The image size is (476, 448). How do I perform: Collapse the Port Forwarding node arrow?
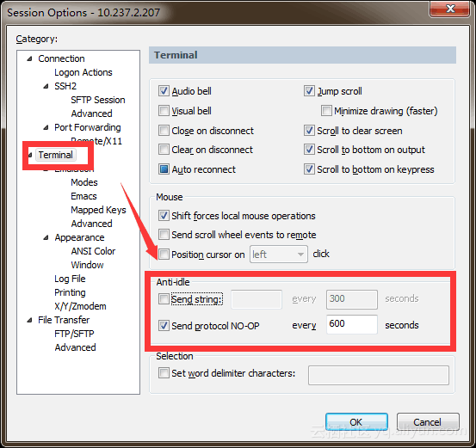coord(46,127)
